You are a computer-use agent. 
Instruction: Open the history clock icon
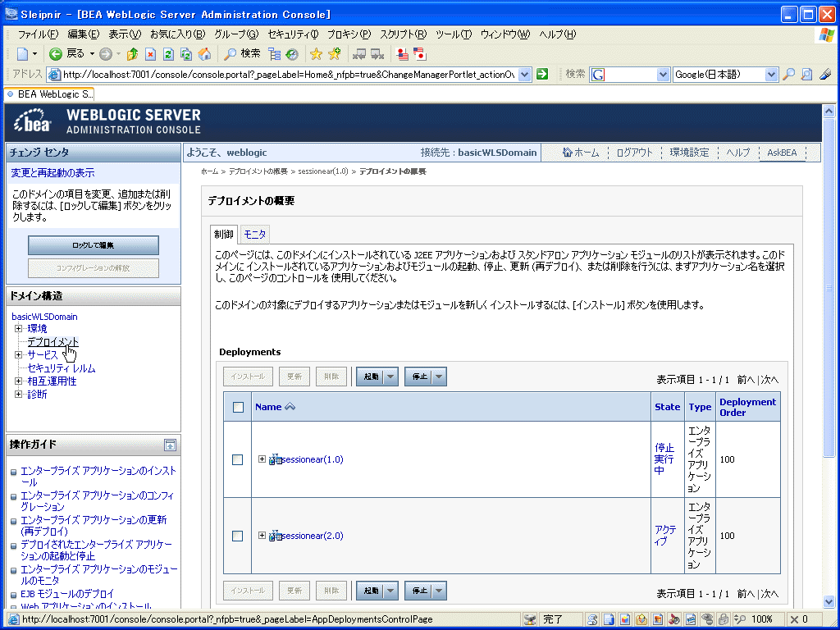coord(292,54)
